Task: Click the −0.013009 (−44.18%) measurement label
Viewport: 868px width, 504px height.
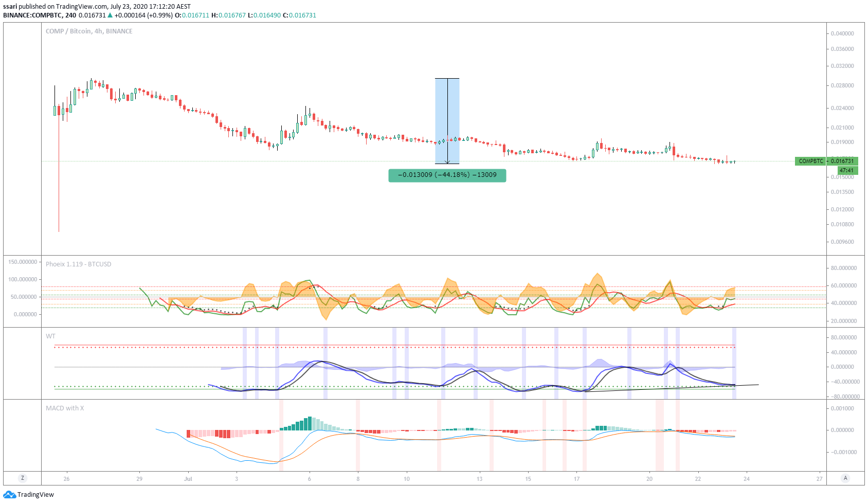Action: (447, 175)
